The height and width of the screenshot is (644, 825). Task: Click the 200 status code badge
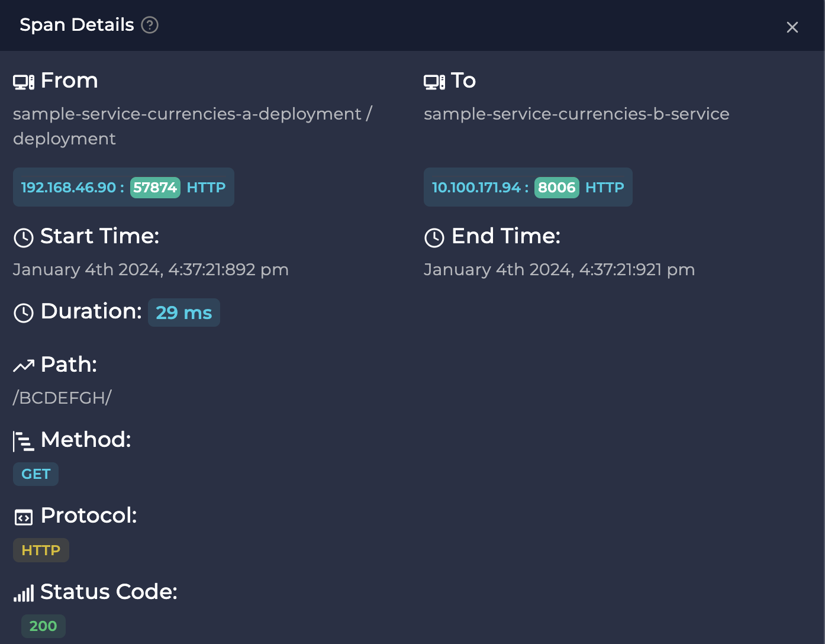coord(43,626)
